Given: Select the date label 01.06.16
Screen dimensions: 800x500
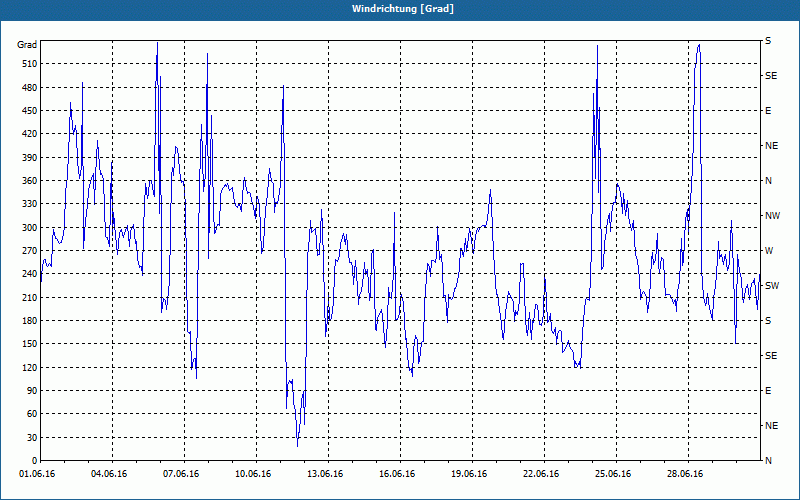Looking at the screenshot, I should pos(37,474).
